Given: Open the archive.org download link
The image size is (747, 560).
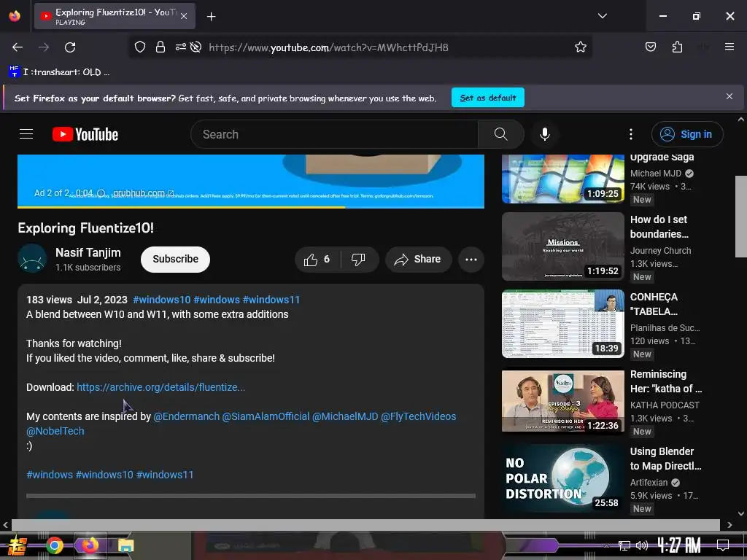Looking at the screenshot, I should point(160,387).
